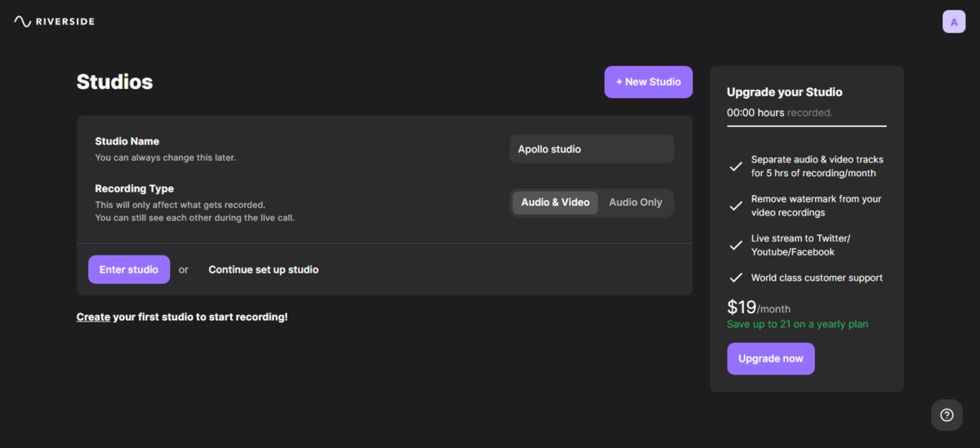Click the Upgrade your Studio title

pyautogui.click(x=784, y=92)
